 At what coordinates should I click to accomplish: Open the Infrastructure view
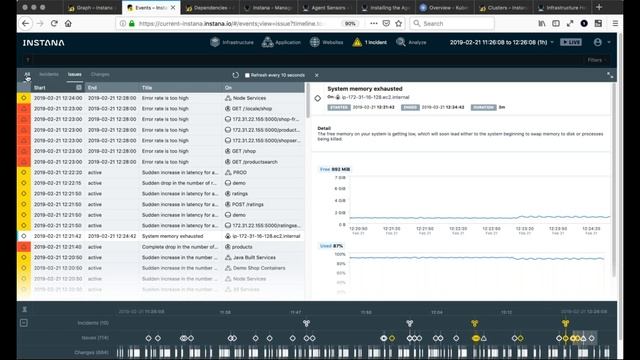coord(232,42)
